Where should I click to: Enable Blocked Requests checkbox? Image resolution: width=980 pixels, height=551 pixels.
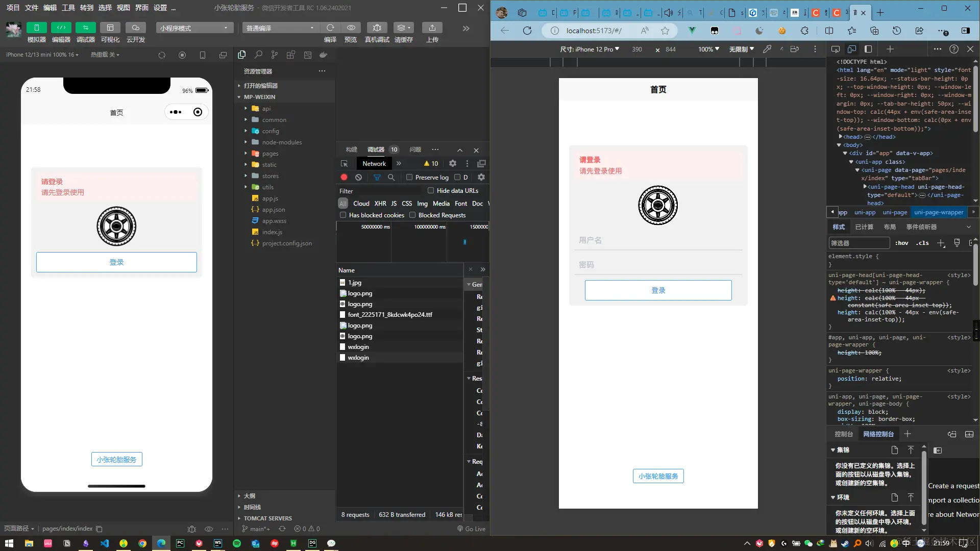412,215
